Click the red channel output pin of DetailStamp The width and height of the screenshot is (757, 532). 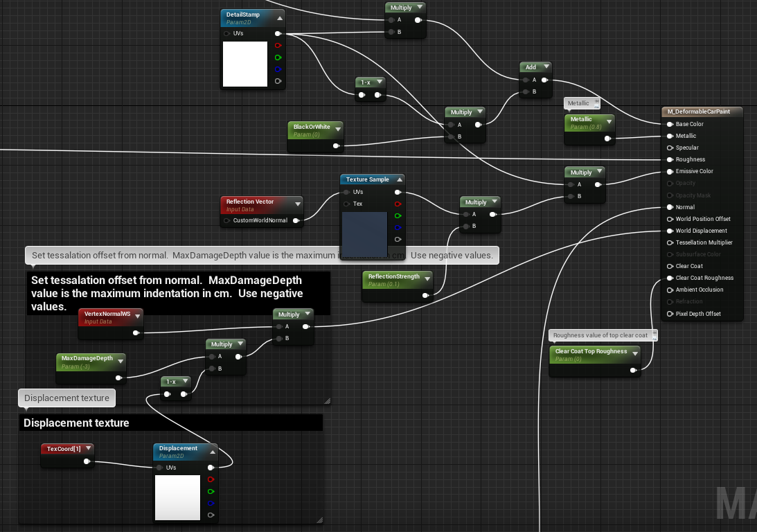pos(278,46)
